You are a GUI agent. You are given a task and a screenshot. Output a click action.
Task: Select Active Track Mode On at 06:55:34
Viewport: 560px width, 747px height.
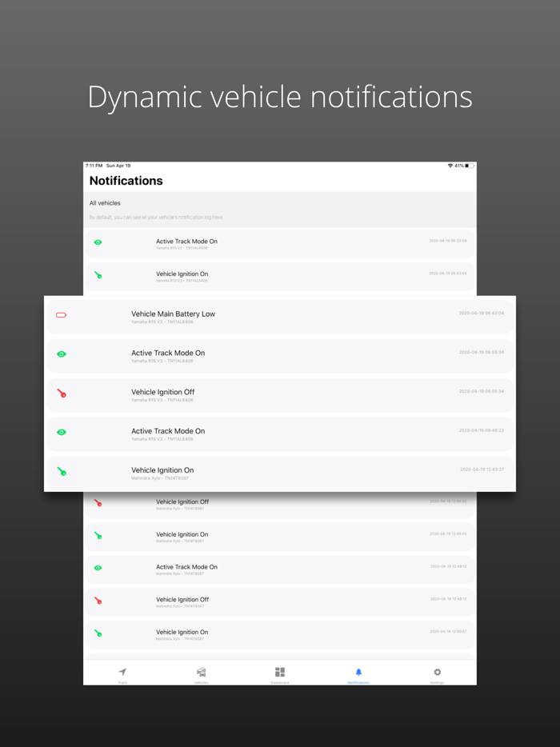(168, 354)
